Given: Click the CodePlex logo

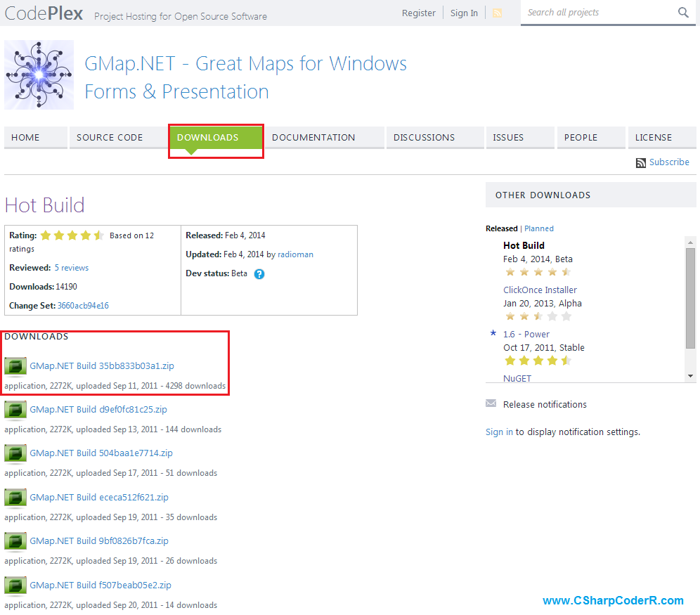Looking at the screenshot, I should pos(44,13).
